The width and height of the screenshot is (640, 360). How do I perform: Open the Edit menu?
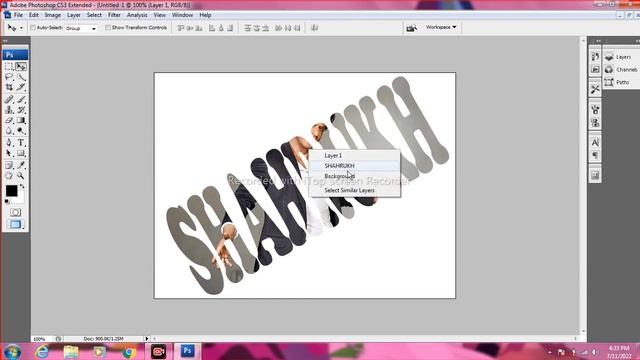[x=33, y=15]
